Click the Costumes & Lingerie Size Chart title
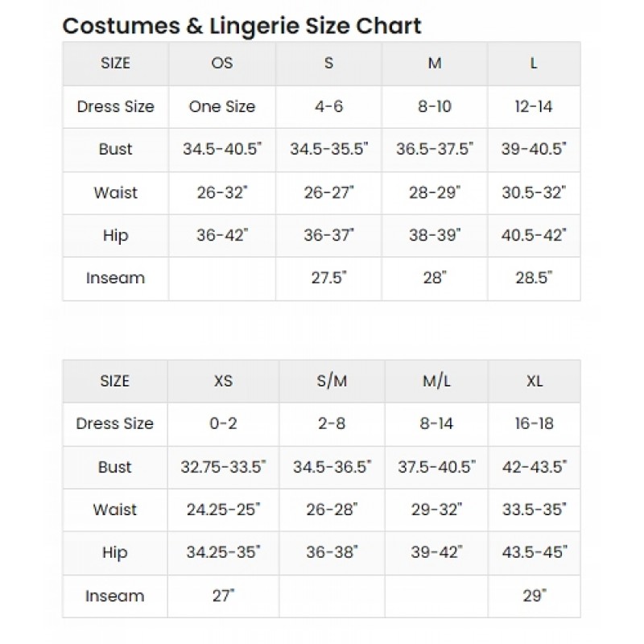 (x=242, y=27)
